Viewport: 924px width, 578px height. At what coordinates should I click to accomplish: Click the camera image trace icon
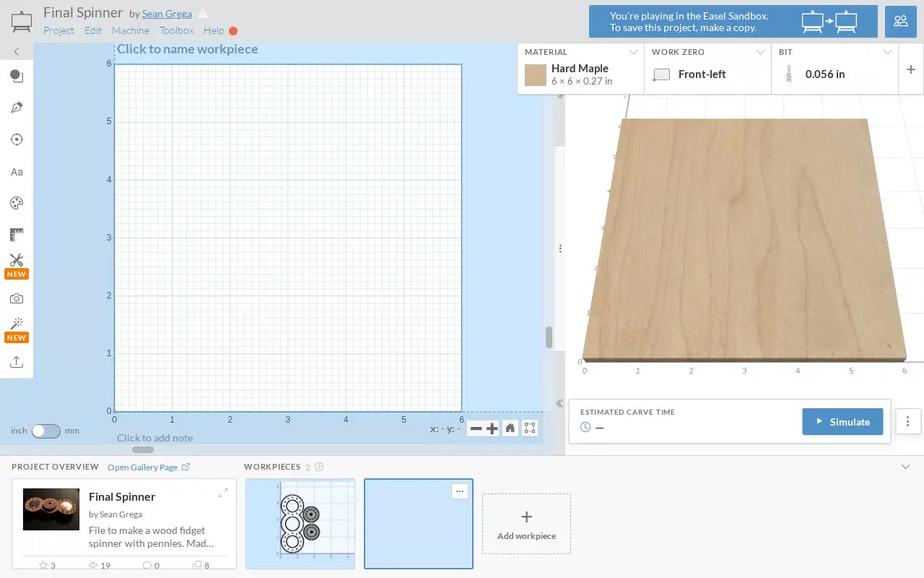tap(17, 298)
